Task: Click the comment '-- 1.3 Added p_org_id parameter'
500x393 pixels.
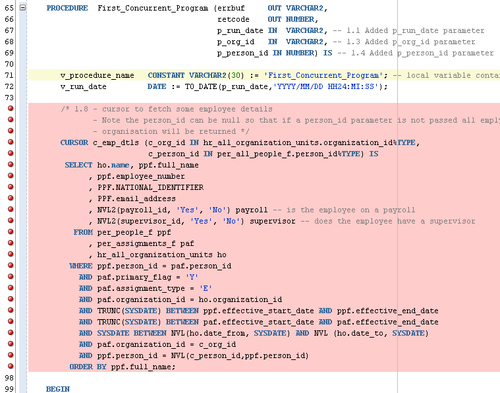Action: (x=404, y=42)
